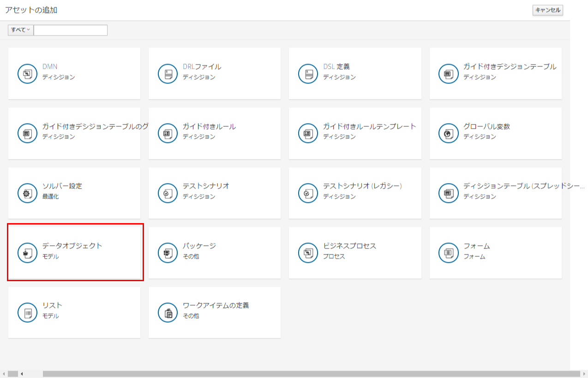Select the ガイド付きルールテンプレート title
Viewport: 588px width, 378px height.
(370, 126)
